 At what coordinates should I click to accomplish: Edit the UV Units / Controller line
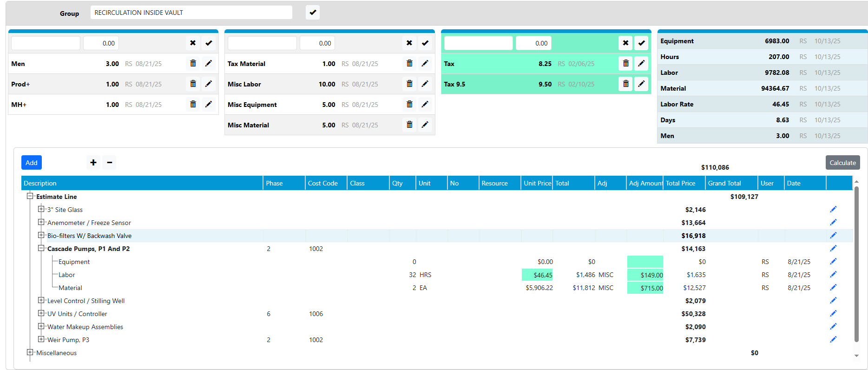(833, 314)
